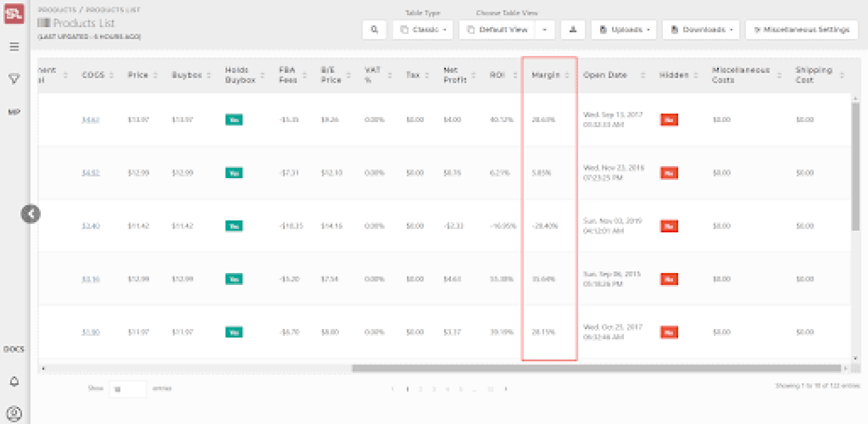Toggle Holds Buybox Yes badge in $11.42 row
This screenshot has width=868, height=424.
[x=234, y=226]
